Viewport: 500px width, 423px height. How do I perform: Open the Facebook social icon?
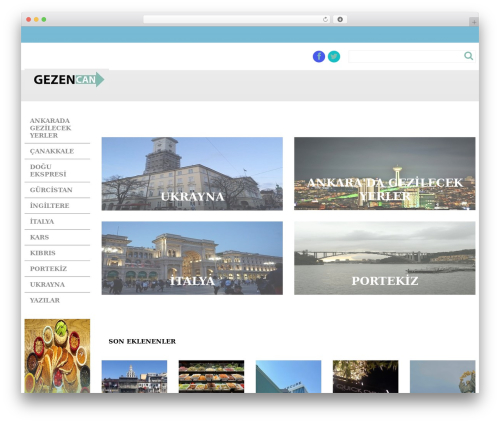tap(319, 57)
